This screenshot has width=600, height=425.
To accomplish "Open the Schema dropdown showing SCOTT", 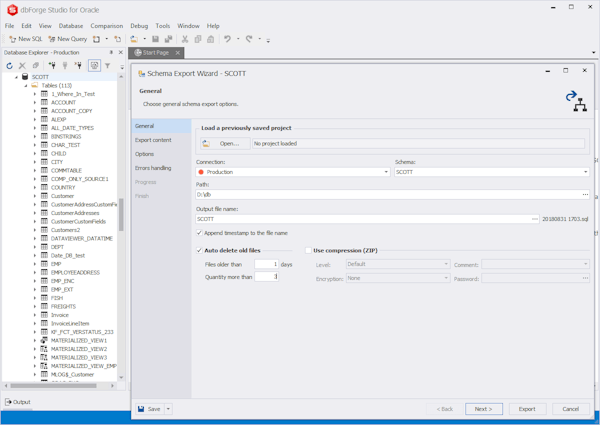I will 585,172.
